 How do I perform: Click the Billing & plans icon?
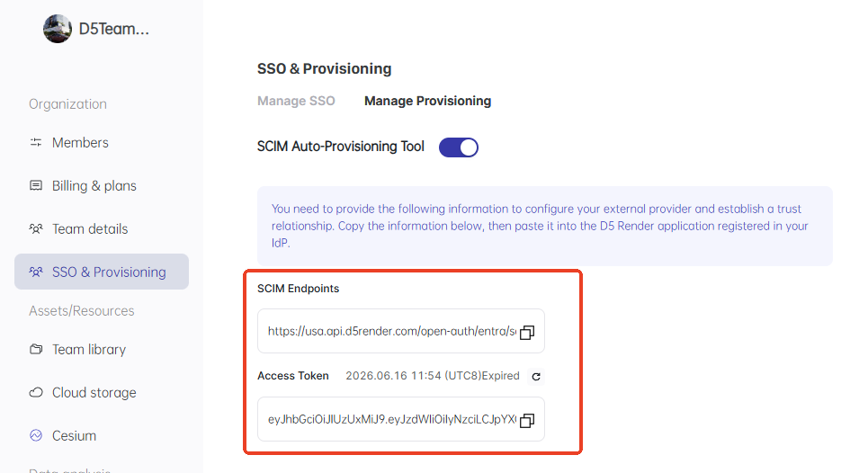click(x=36, y=186)
